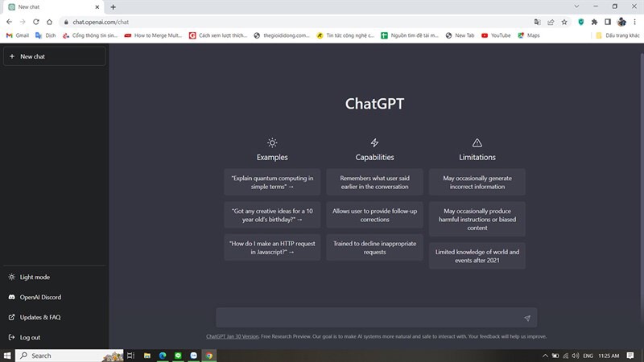The image size is (644, 362).
Task: Bookmark this page with the star
Action: [x=564, y=23]
